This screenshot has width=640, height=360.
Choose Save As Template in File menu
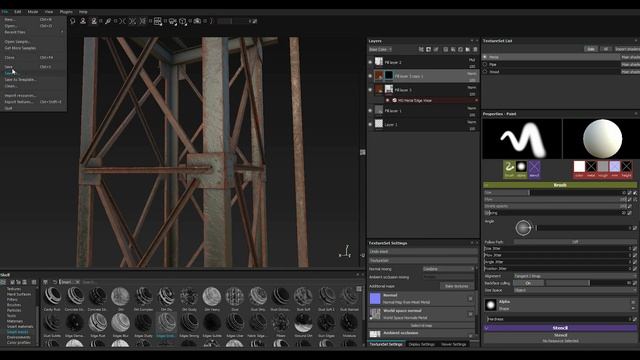pyautogui.click(x=33, y=80)
